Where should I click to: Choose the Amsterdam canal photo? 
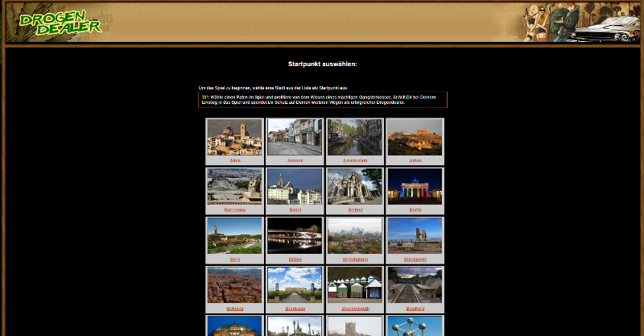(355, 137)
